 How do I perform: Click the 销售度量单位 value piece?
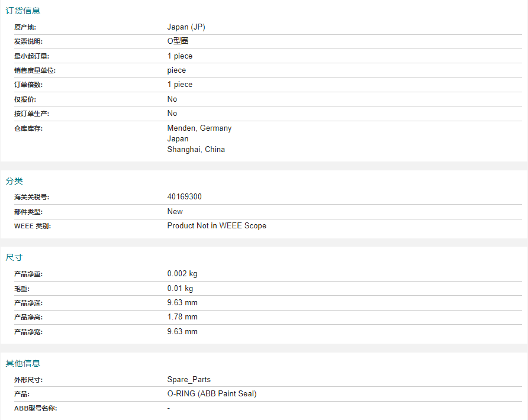pos(176,70)
